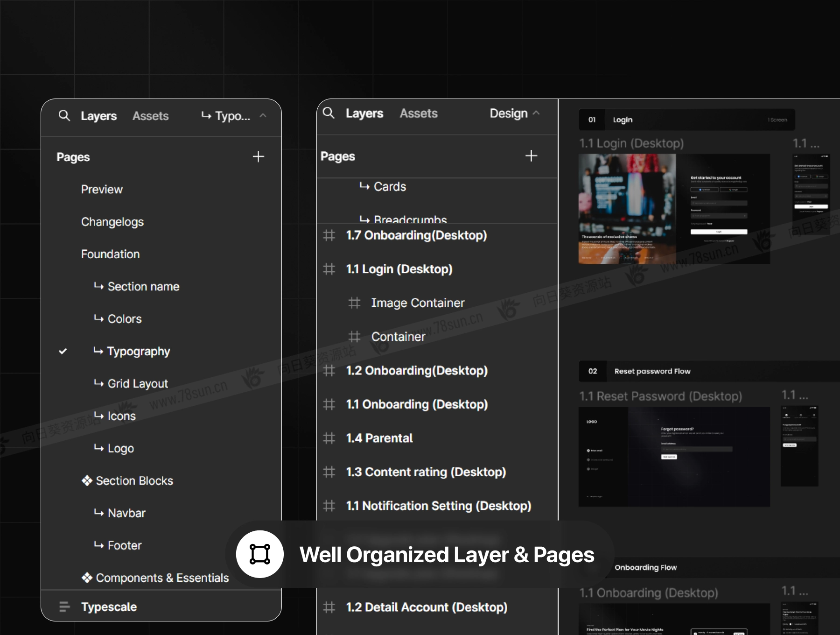The height and width of the screenshot is (635, 840).
Task: Select the 1.3 Content rating (Desktop) layer
Action: [426, 472]
